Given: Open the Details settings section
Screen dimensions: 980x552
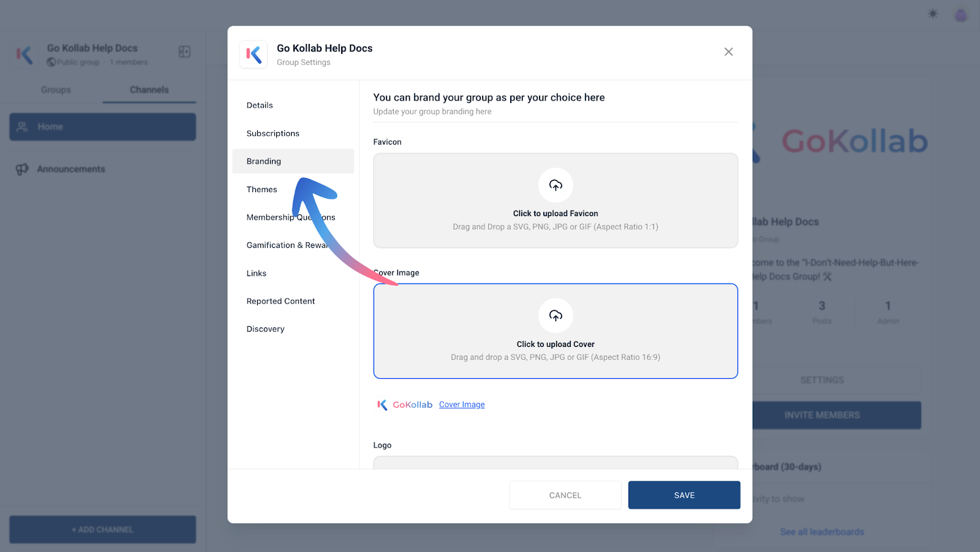Looking at the screenshot, I should 293,105.
